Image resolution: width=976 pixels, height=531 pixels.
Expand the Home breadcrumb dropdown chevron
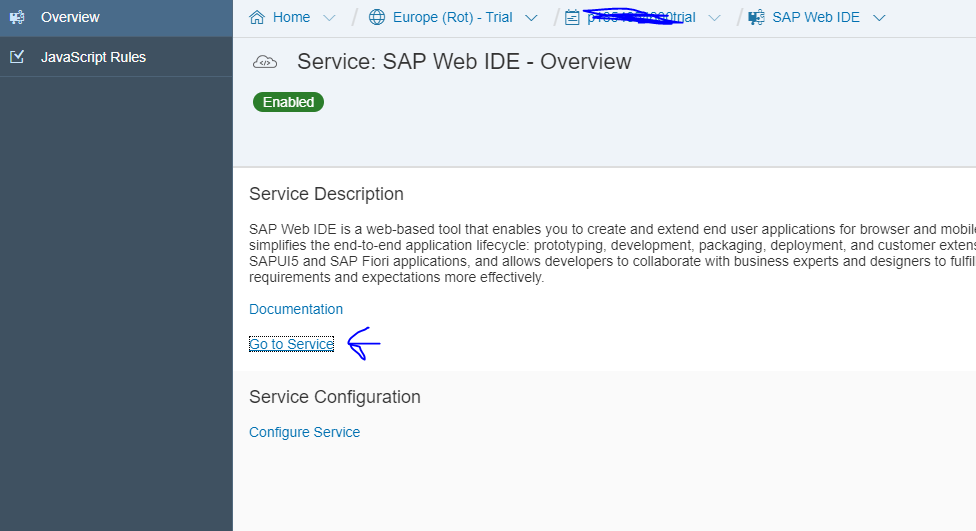click(x=330, y=17)
